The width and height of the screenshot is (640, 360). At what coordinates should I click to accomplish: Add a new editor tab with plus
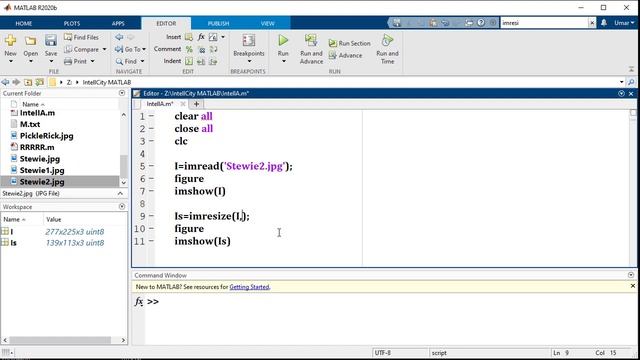tap(196, 104)
